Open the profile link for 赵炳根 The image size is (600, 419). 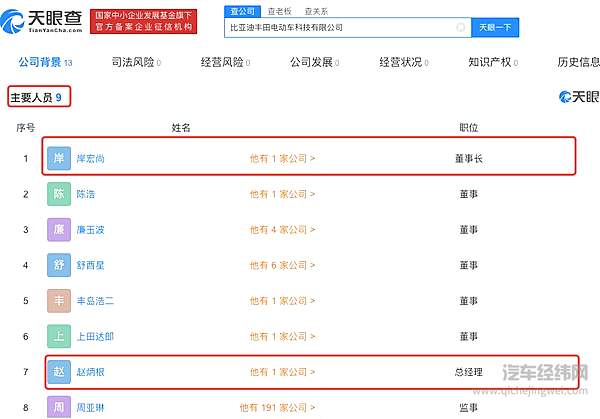[x=90, y=372]
